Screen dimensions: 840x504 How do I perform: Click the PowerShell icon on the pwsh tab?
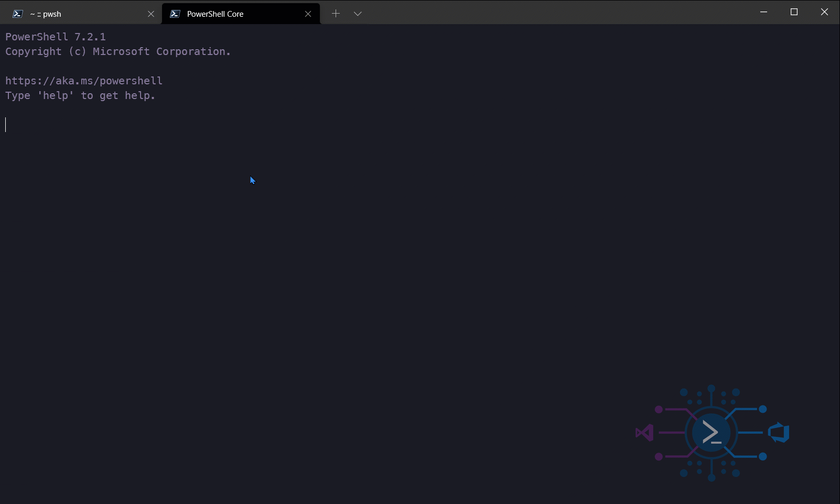(x=18, y=14)
